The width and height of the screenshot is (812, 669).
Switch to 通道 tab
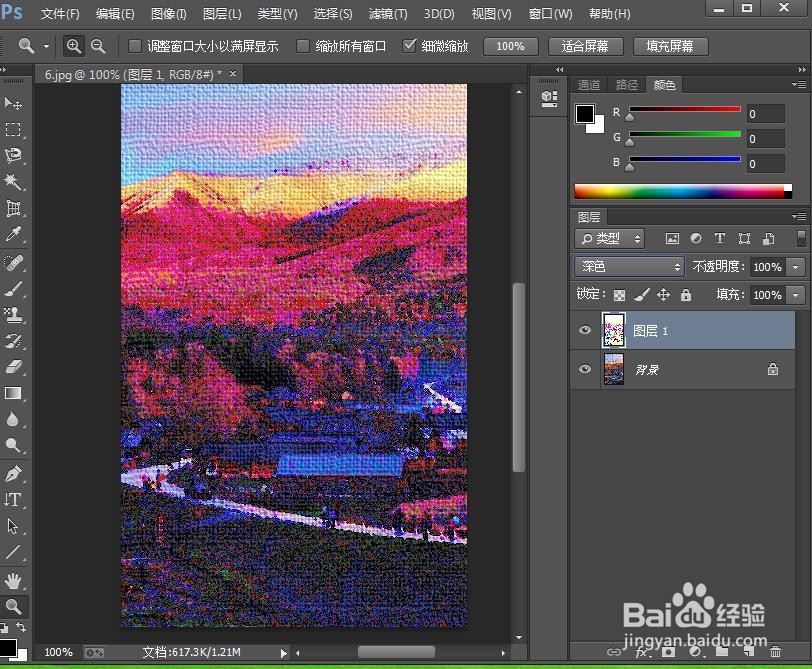(589, 85)
